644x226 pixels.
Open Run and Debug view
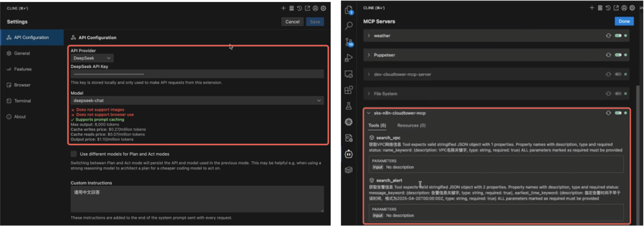click(349, 58)
